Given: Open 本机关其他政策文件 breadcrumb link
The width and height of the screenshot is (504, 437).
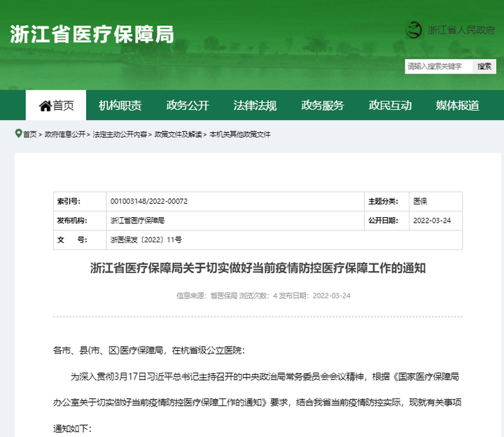Looking at the screenshot, I should click(240, 134).
